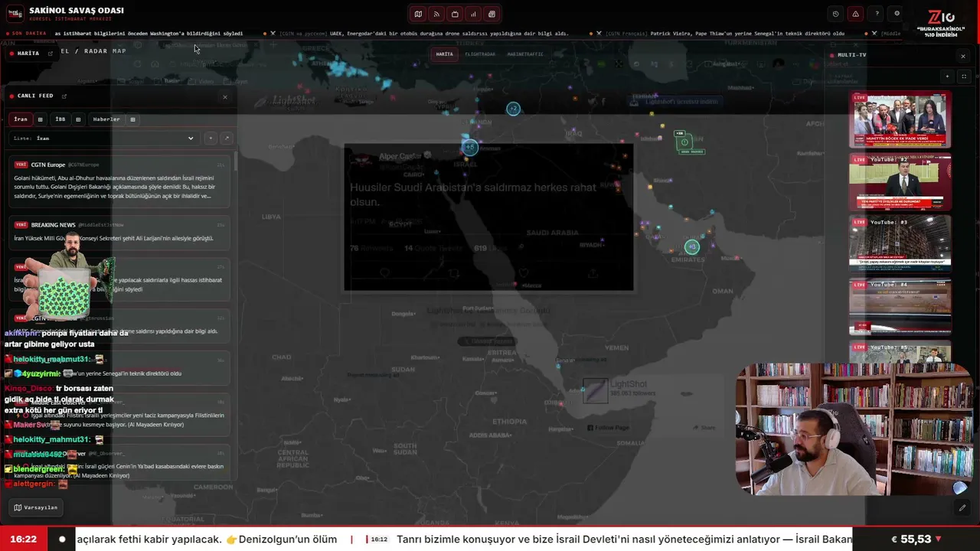Click the Varsayılan layout button
980x551 pixels.
pyautogui.click(x=35, y=507)
